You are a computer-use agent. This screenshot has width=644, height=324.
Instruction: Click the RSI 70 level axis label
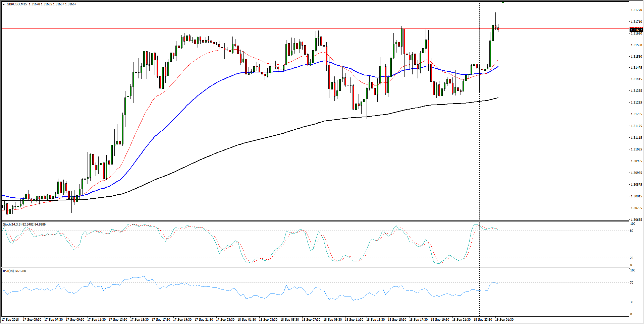[x=632, y=283]
